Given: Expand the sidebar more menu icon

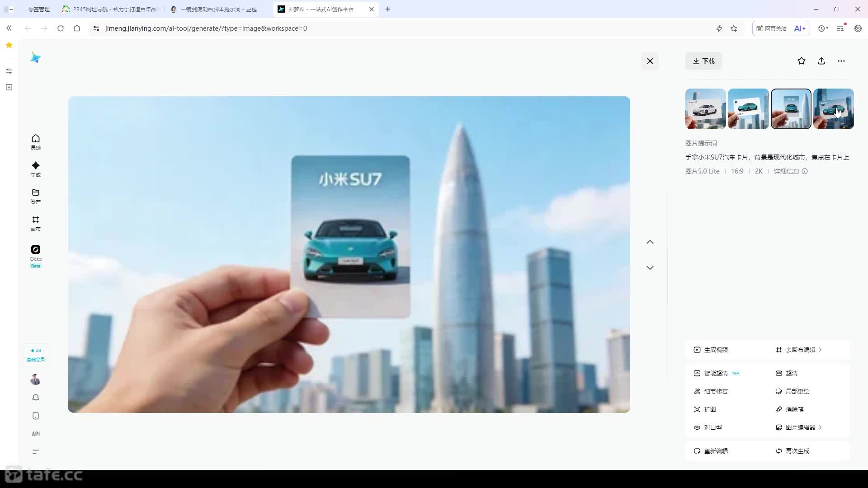Looking at the screenshot, I should tap(36, 451).
